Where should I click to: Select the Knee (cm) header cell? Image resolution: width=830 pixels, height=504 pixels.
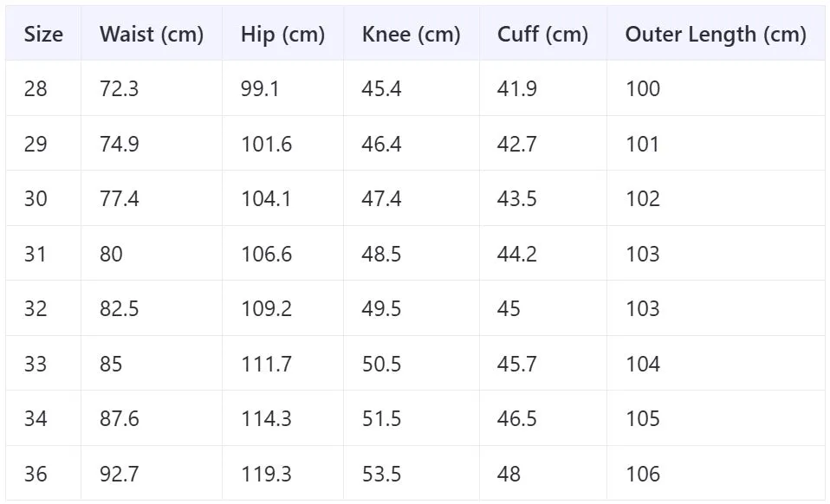tap(412, 35)
